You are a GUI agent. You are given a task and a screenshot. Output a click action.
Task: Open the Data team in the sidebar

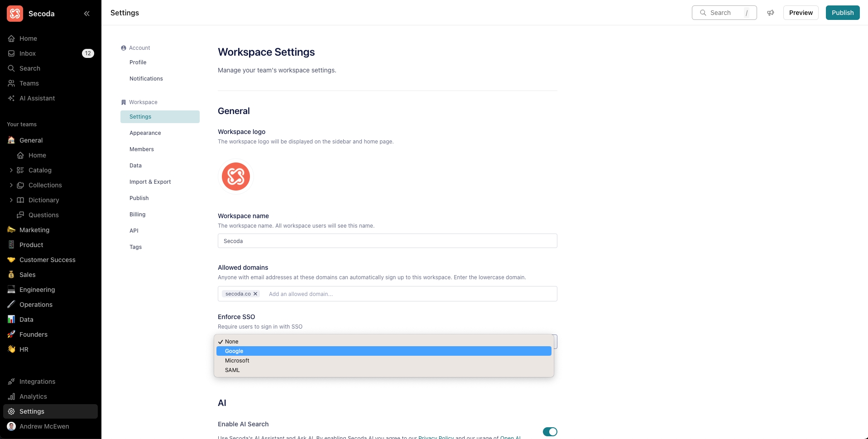pos(51,320)
